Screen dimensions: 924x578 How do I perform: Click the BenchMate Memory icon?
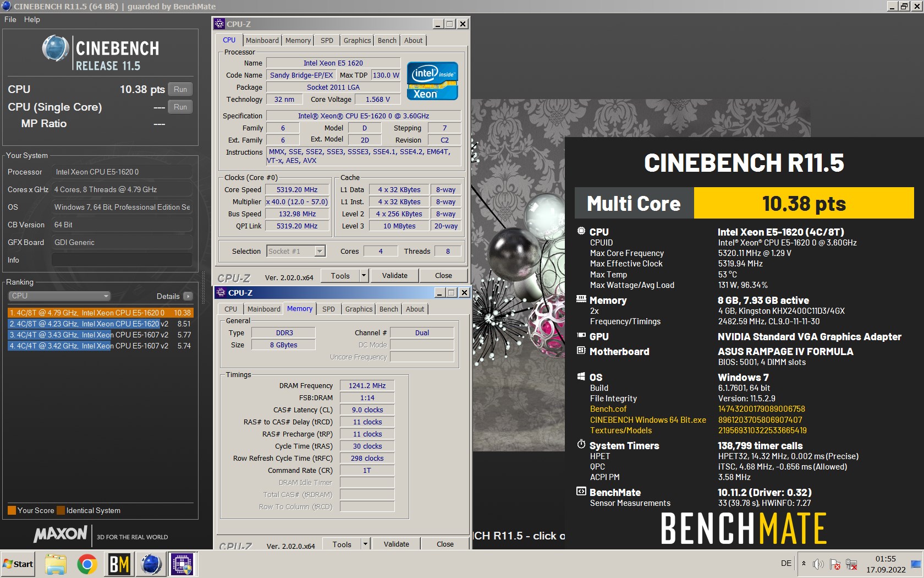pyautogui.click(x=581, y=299)
